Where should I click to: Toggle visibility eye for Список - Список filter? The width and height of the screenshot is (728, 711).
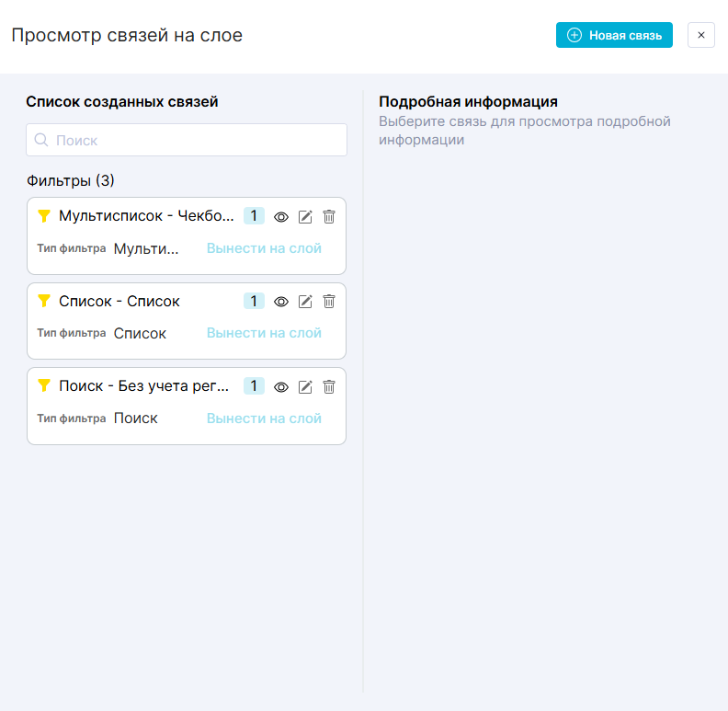pos(281,302)
